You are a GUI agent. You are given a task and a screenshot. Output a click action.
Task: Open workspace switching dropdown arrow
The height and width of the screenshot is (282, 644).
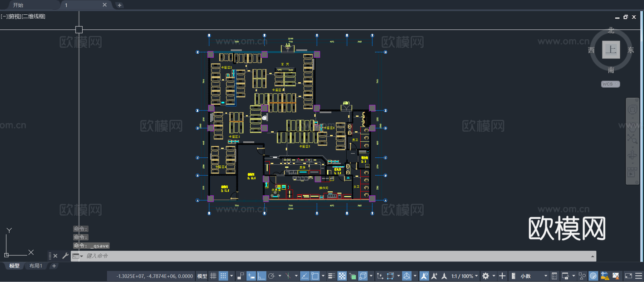tap(494, 276)
